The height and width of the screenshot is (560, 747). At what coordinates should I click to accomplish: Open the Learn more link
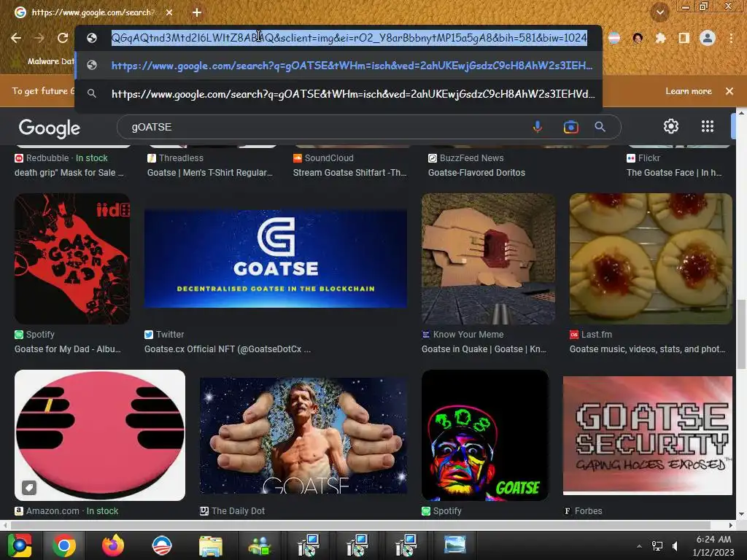click(689, 91)
